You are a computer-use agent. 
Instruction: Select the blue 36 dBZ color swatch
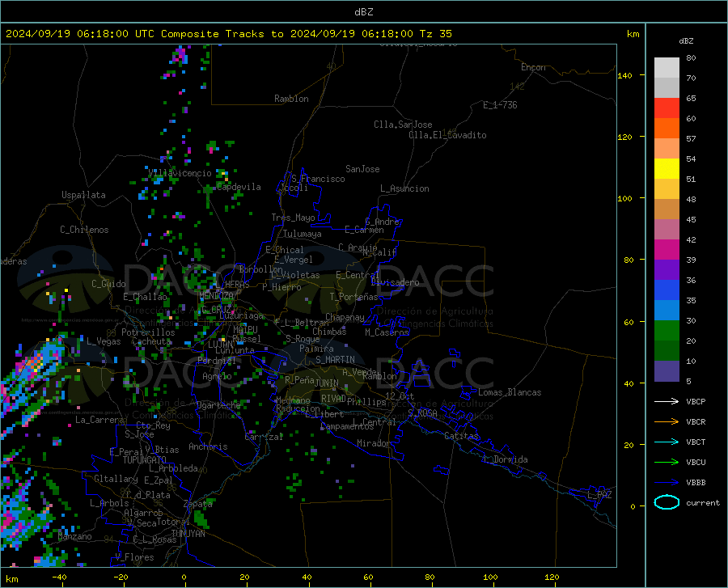667,290
